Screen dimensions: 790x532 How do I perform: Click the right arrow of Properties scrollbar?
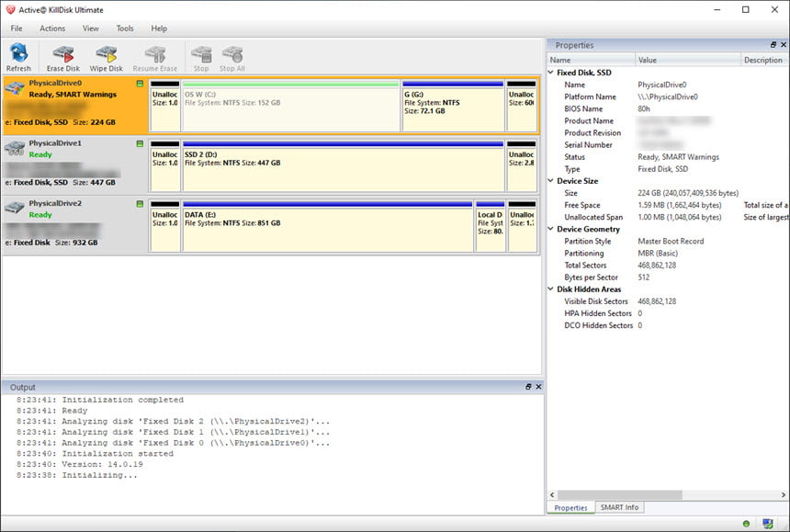click(x=784, y=494)
